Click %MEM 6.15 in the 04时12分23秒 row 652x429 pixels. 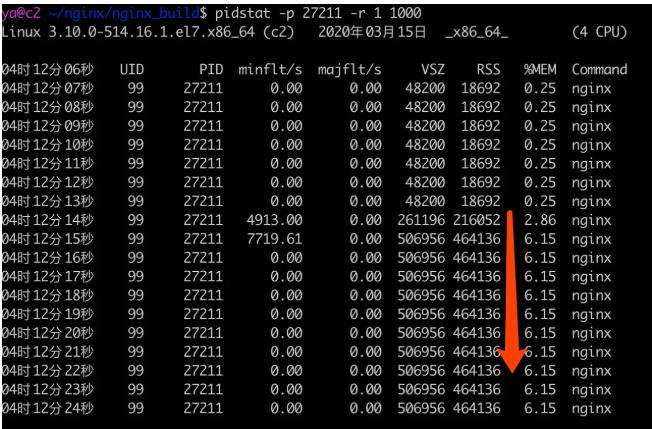click(x=540, y=390)
